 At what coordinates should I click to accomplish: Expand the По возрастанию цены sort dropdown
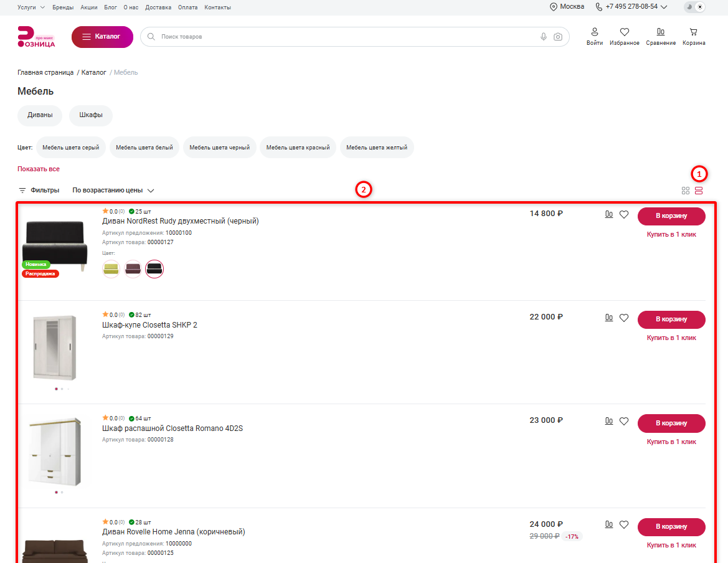coord(113,191)
